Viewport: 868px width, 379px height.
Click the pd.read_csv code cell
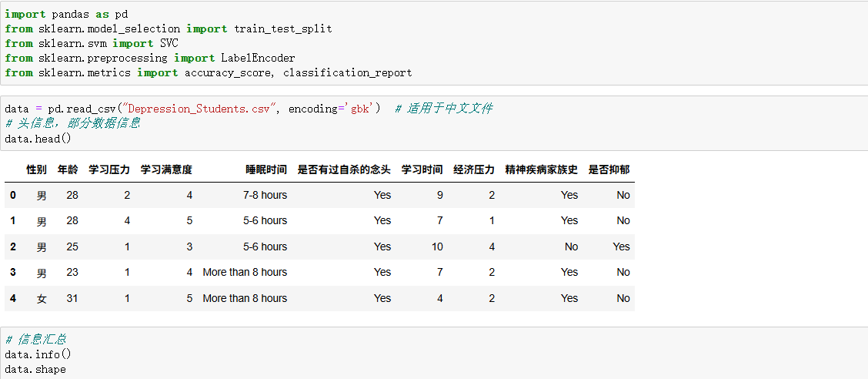click(434, 123)
